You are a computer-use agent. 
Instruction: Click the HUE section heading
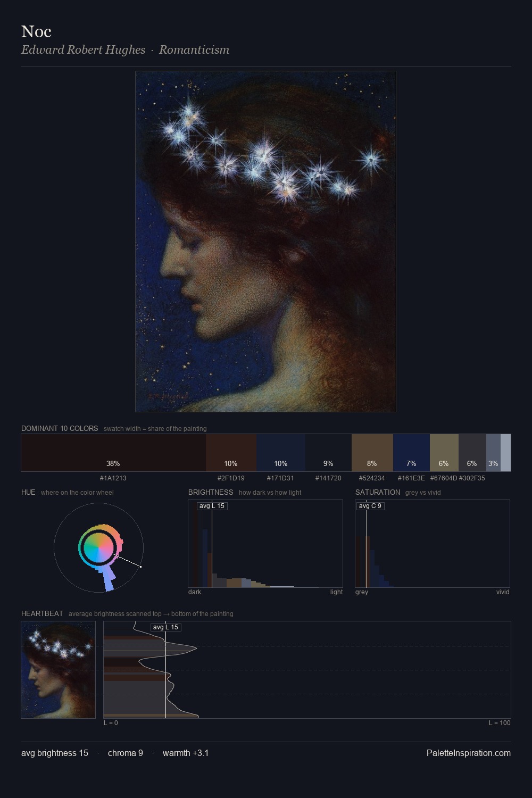(28, 492)
